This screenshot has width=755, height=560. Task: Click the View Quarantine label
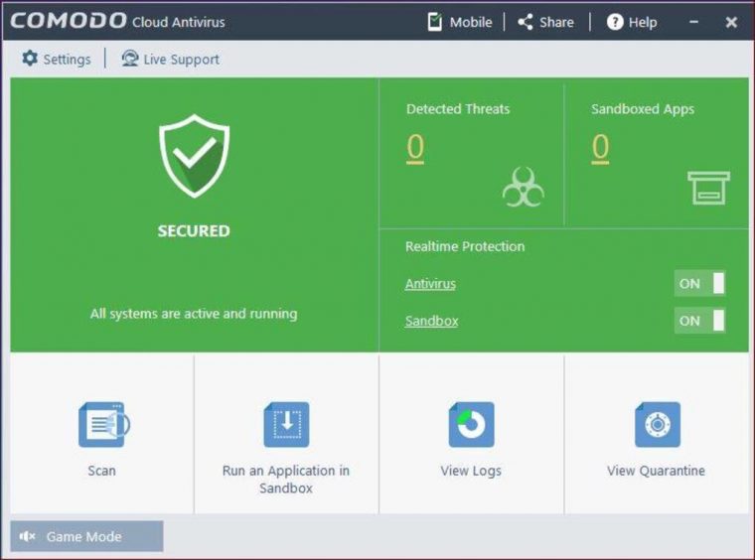pos(656,470)
